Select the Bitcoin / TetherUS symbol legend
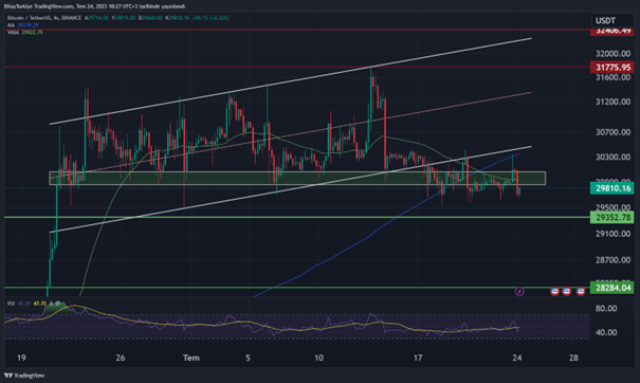Viewport: 640px width, 383px height. point(44,18)
